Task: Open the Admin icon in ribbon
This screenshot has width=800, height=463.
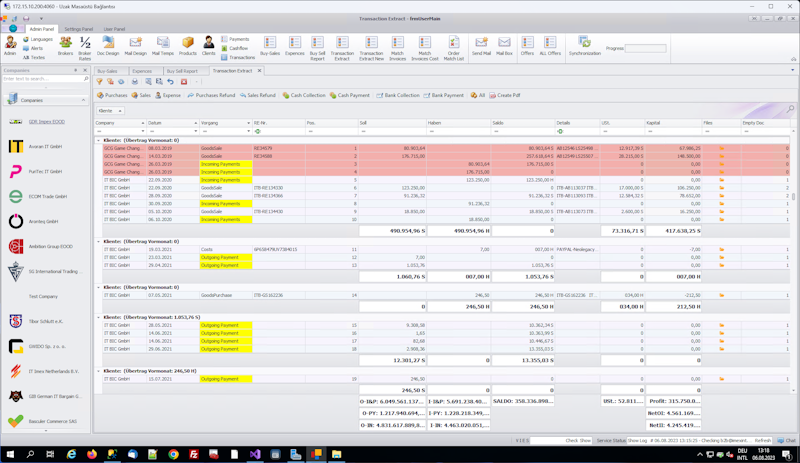Action: point(10,46)
